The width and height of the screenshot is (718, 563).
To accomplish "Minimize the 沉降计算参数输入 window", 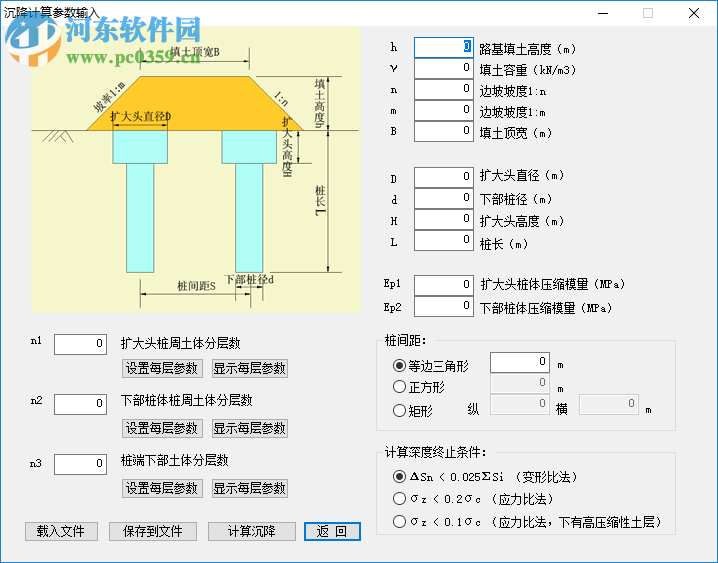I will (603, 13).
